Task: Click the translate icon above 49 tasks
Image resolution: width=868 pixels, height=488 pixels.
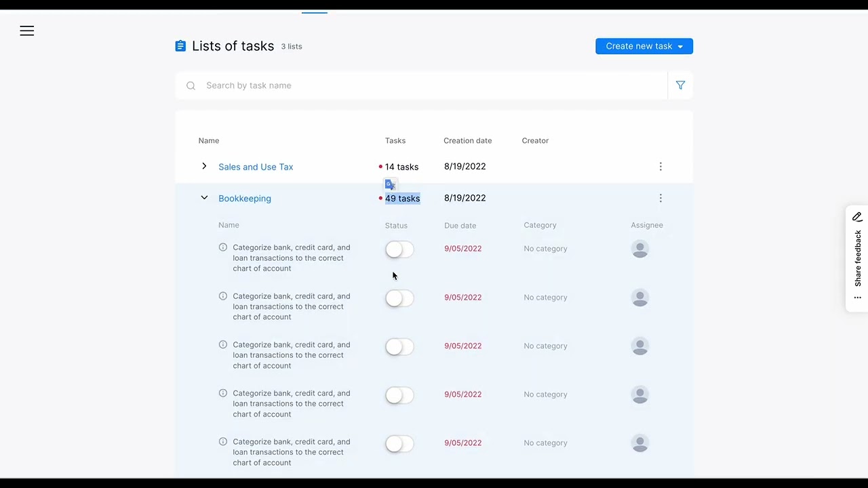Action: point(390,184)
